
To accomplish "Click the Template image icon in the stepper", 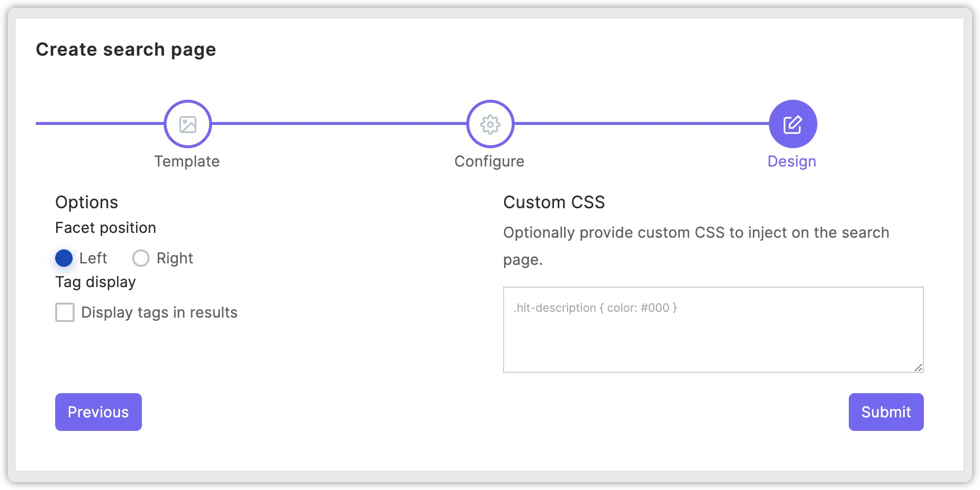I will [187, 123].
